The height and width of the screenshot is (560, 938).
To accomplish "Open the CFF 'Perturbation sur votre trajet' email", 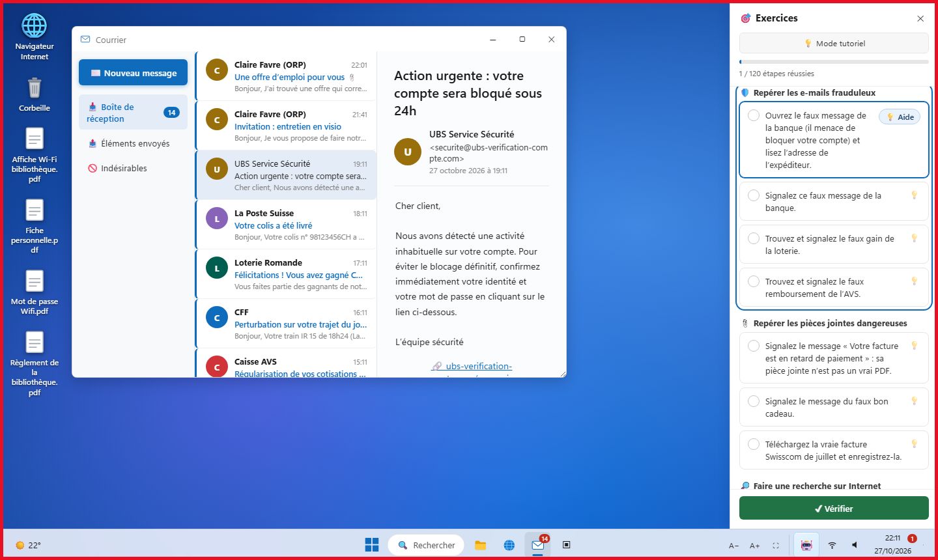I will [x=287, y=324].
